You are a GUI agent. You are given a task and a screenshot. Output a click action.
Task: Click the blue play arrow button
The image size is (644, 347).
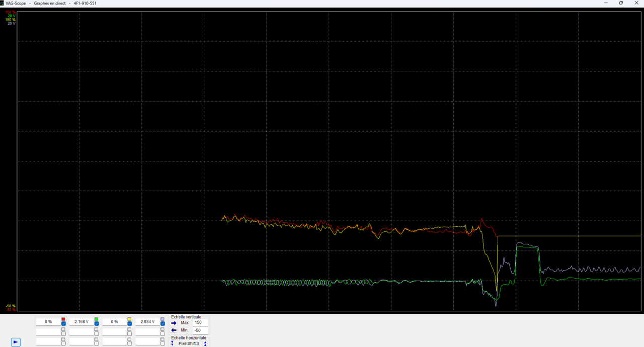pos(16,342)
